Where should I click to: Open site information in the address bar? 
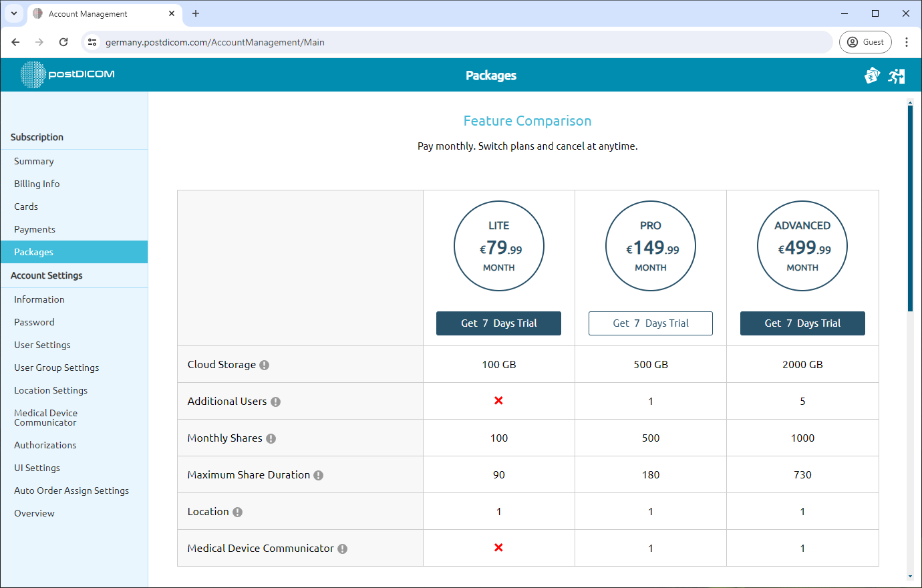[92, 41]
